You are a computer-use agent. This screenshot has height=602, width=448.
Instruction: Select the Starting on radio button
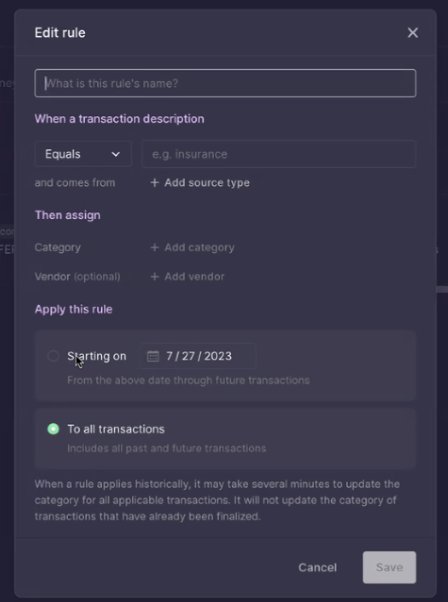[x=53, y=356]
